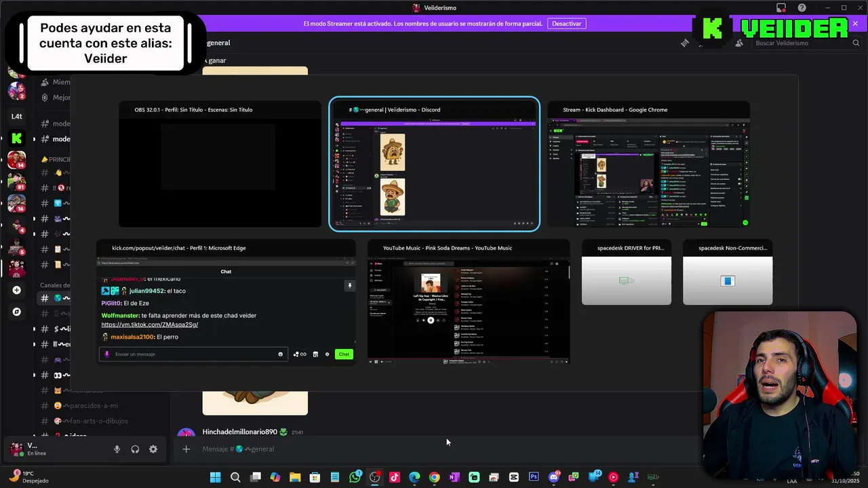The image size is (868, 488).
Task: Select the OBS 32.0.1 window thumbnail
Action: [x=220, y=165]
